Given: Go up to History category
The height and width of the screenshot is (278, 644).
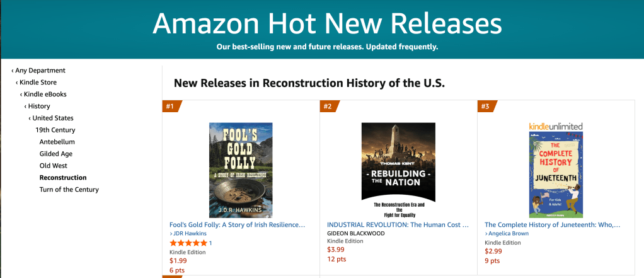Looking at the screenshot, I should point(38,107).
